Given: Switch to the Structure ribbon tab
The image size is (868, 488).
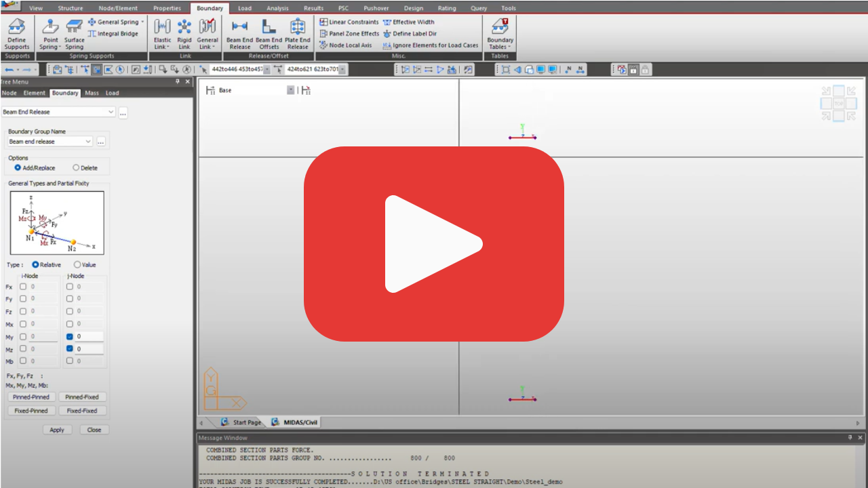Looking at the screenshot, I should coord(71,8).
